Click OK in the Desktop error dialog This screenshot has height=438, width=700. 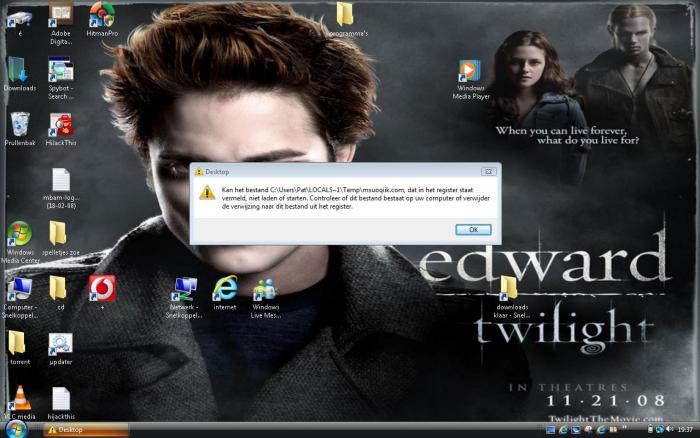click(473, 229)
